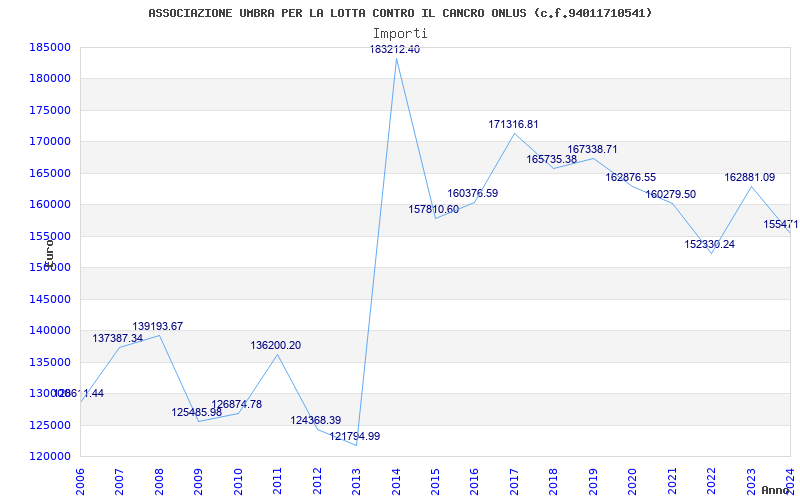Click the data label 136200.20

276,345
